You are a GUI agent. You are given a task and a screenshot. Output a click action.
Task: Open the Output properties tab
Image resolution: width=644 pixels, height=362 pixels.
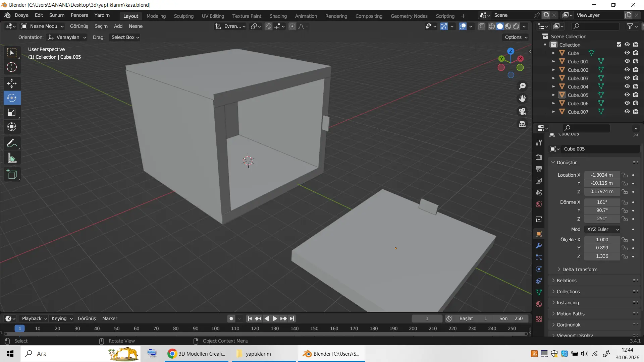[x=539, y=169]
